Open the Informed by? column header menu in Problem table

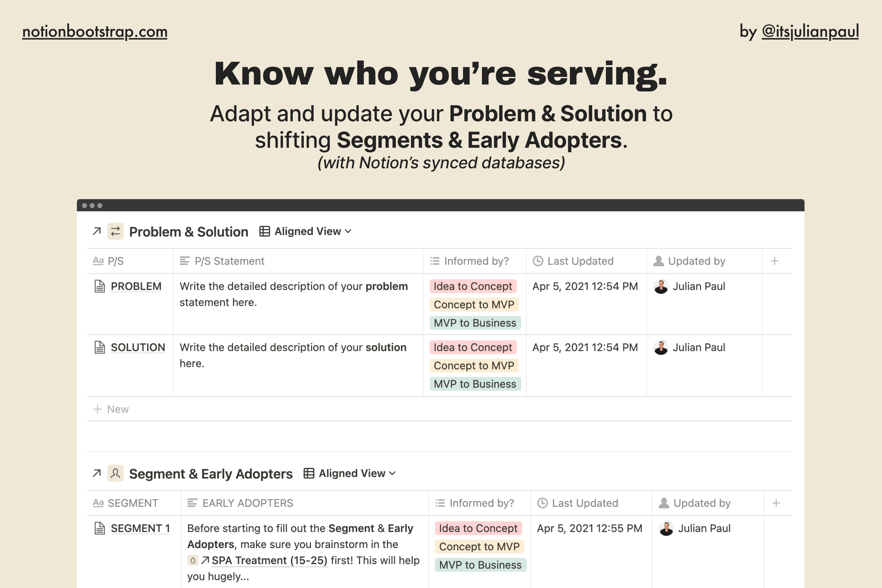tap(474, 261)
